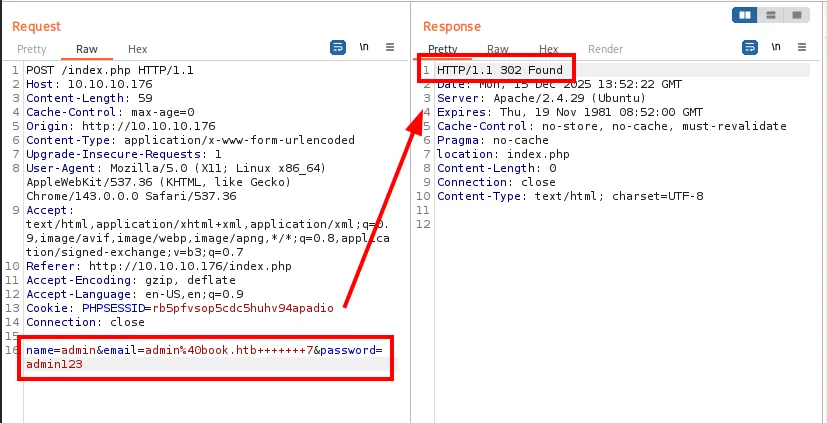Viewport: 827px width, 423px height.
Task: Select Request panel Raw tab
Action: (x=86, y=49)
